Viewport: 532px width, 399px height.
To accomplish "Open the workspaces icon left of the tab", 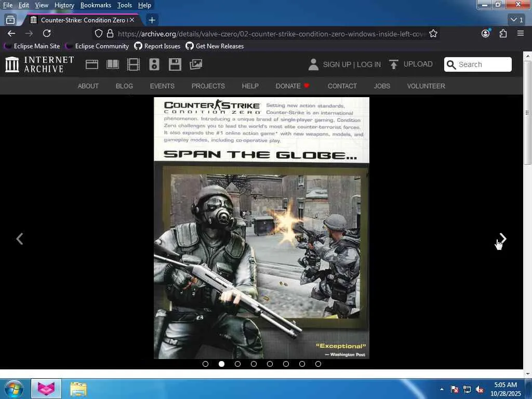I will [x=10, y=20].
